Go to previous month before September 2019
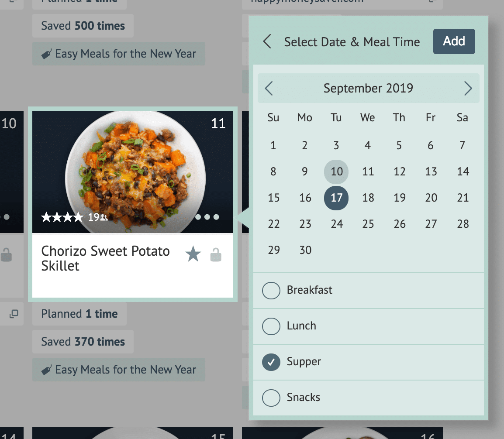The image size is (504, 439). click(269, 88)
